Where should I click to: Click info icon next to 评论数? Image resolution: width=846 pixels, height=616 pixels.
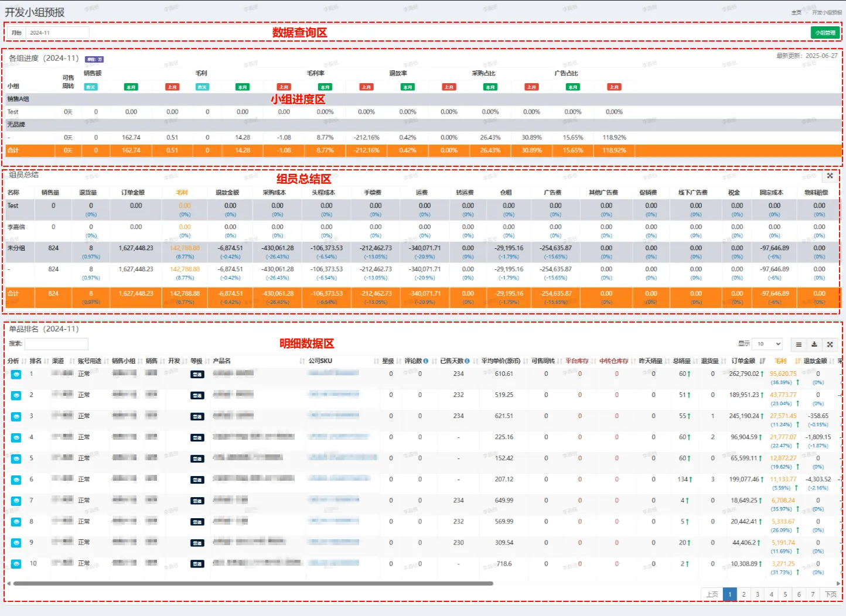click(x=426, y=361)
